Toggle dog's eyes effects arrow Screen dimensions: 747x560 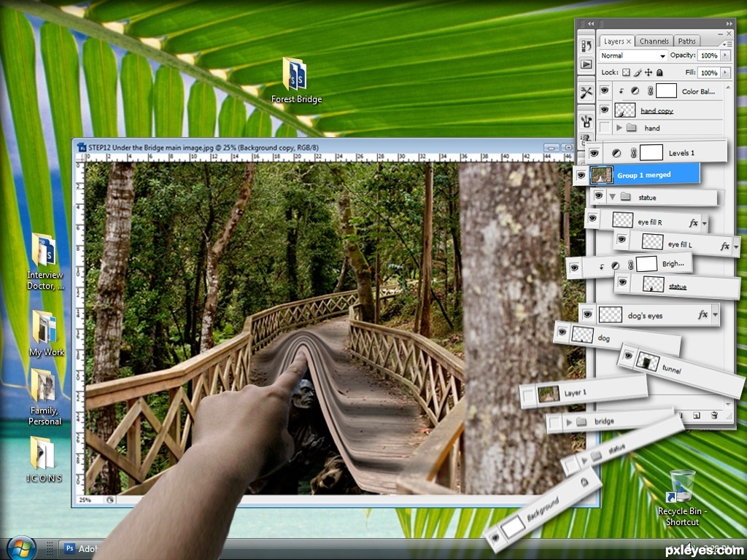pyautogui.click(x=715, y=314)
